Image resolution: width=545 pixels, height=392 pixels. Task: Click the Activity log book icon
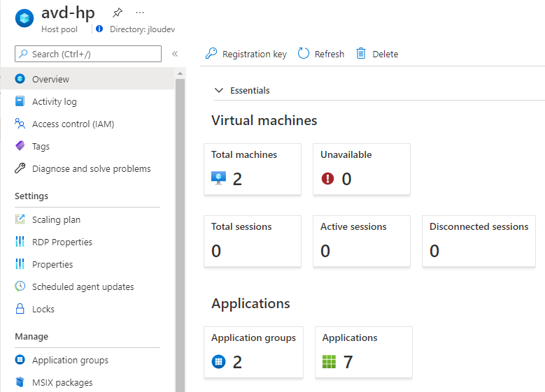click(20, 101)
